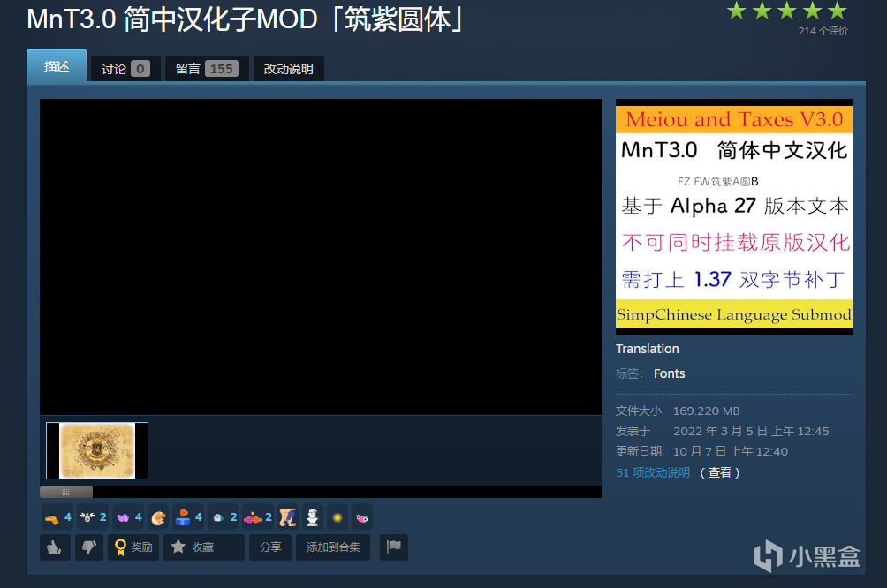Click the glowing yellow sun award icon
The image size is (887, 588).
pyautogui.click(x=337, y=517)
